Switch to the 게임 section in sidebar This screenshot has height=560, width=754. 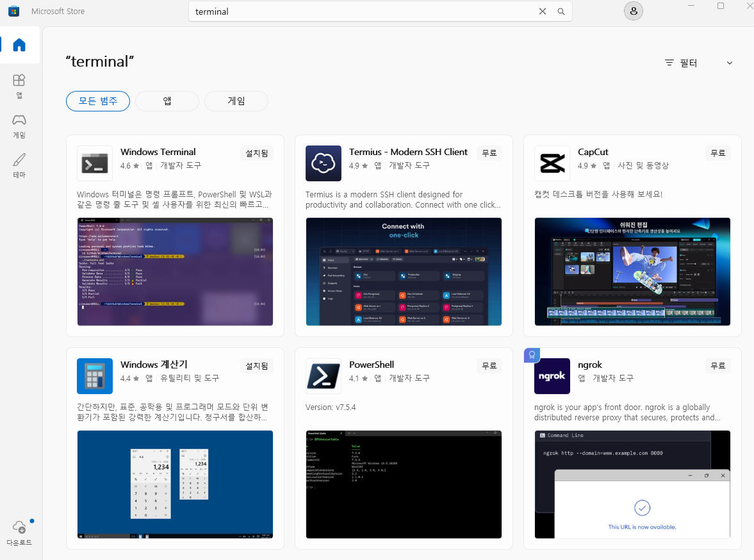click(19, 124)
